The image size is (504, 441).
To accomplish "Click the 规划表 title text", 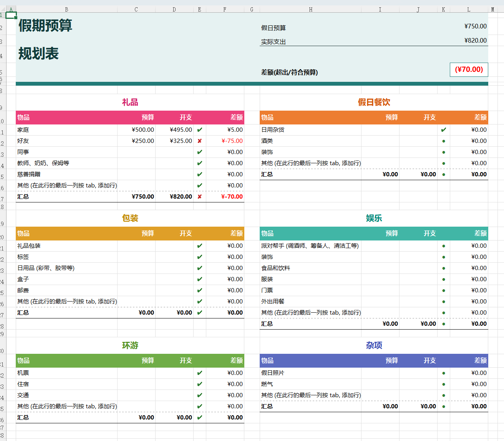I will [38, 53].
